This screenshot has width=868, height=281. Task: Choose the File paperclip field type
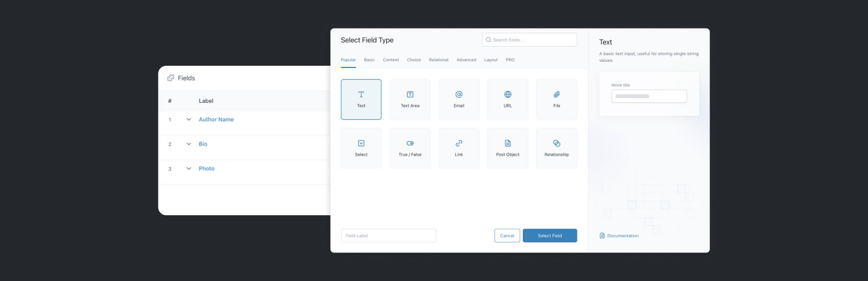pos(557,99)
